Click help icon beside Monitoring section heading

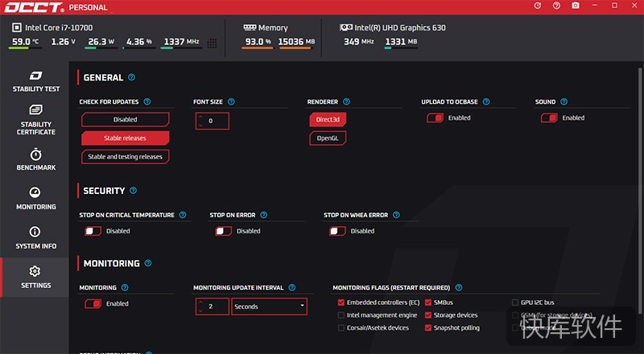[148, 263]
